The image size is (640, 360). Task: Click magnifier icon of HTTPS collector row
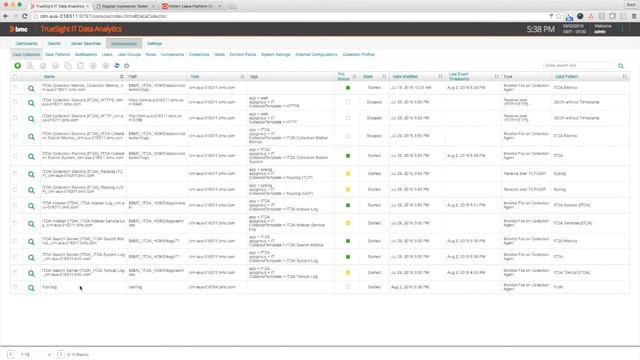point(31,103)
